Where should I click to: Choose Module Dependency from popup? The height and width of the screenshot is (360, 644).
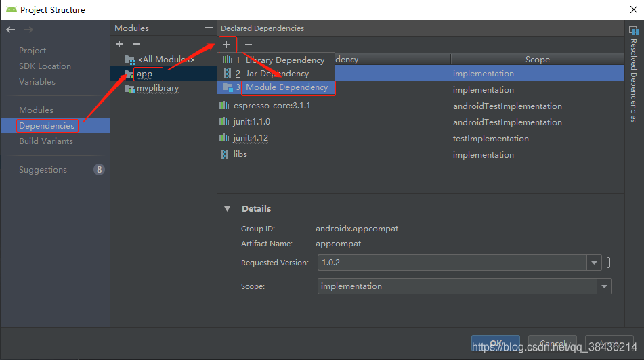(276, 87)
